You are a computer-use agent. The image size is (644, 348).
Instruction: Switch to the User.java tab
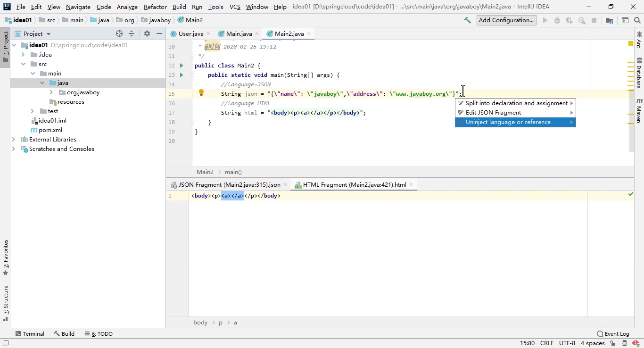[190, 33]
